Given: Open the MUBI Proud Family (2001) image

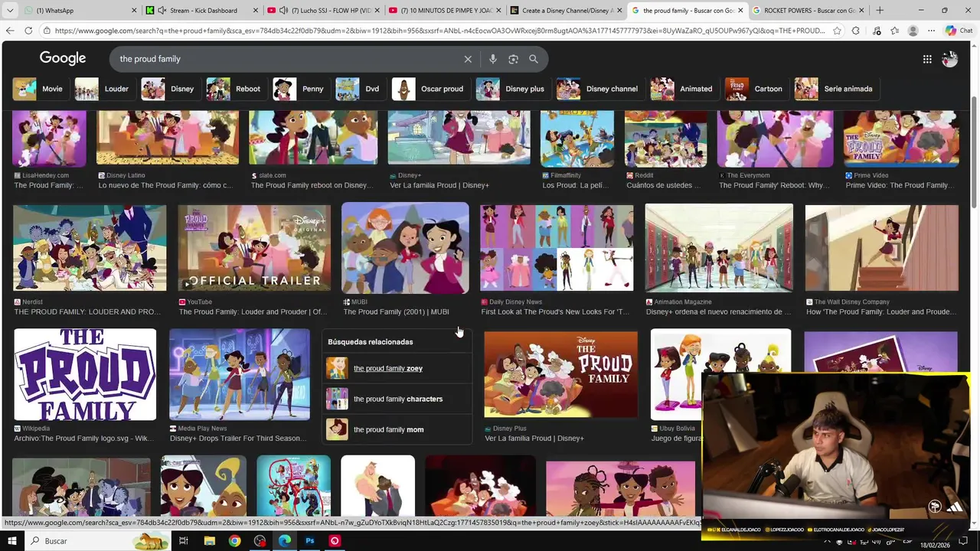Looking at the screenshot, I should [405, 248].
